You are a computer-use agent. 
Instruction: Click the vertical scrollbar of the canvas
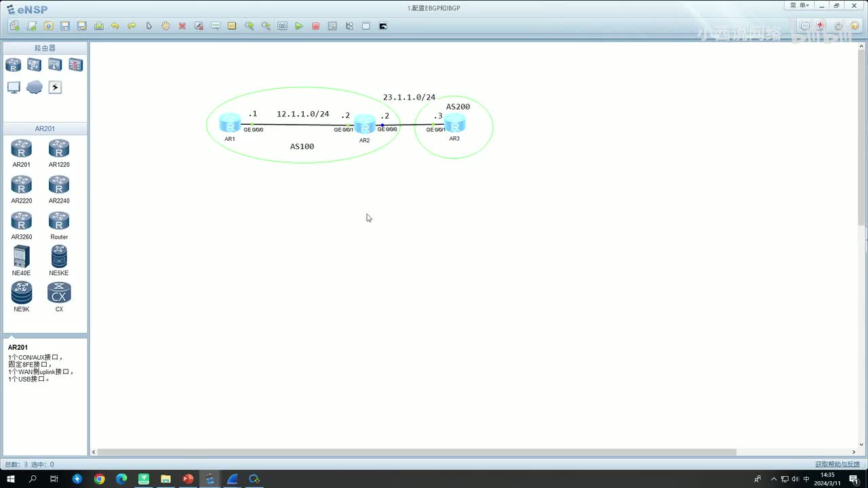pyautogui.click(x=862, y=137)
